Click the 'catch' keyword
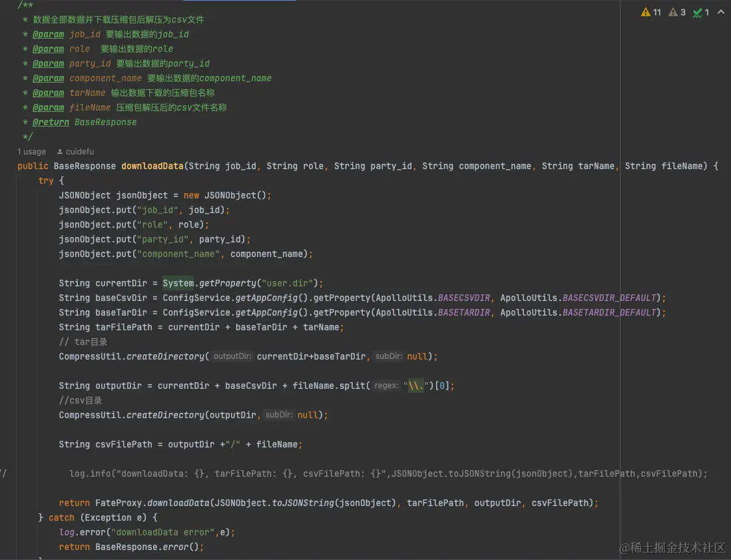The width and height of the screenshot is (731, 560). point(61,517)
